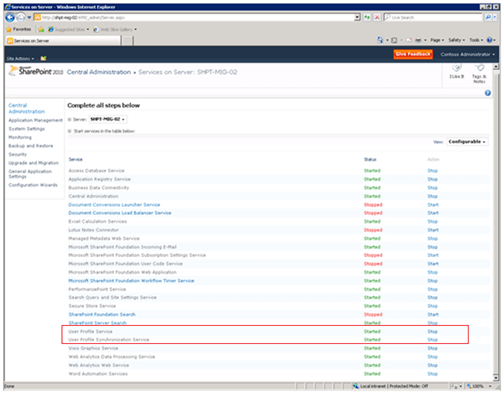Open Security in left navigation

point(18,154)
